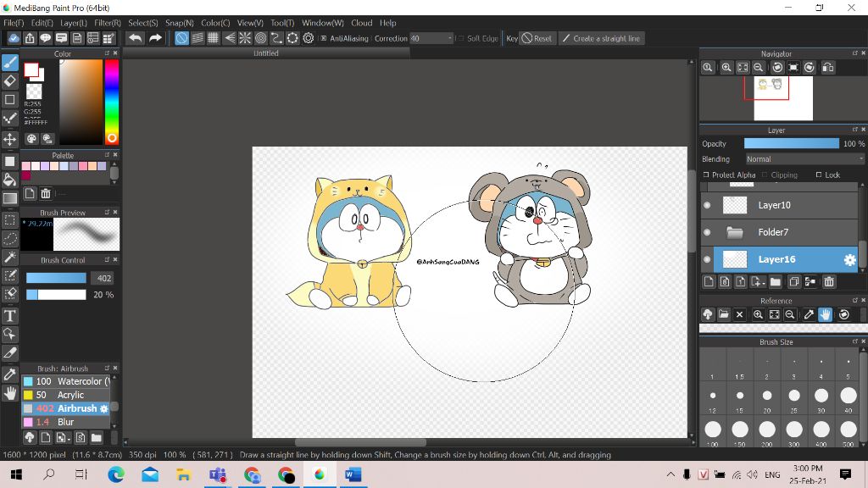Open the Correction value dropdown
The width and height of the screenshot is (868, 488).
(x=431, y=38)
